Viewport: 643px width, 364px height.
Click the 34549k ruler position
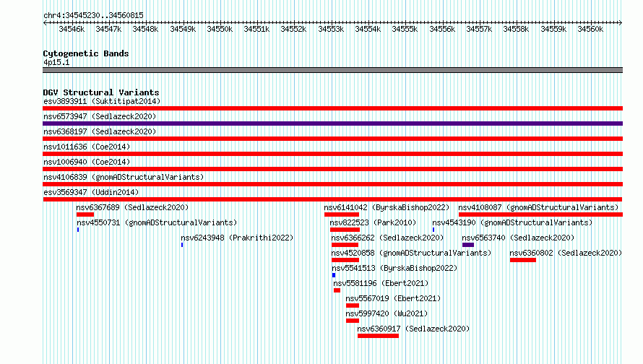click(183, 29)
